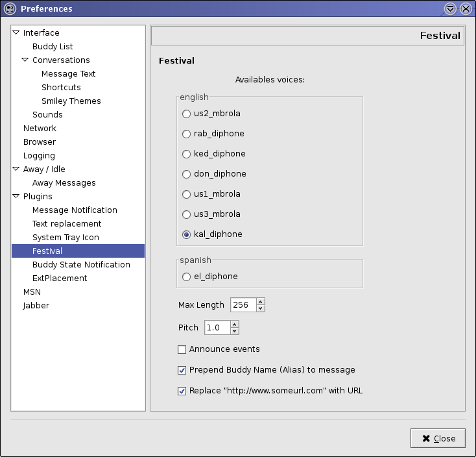Click the window shade title bar button
Screen dimensions: 476x457
pyautogui.click(x=451, y=8)
